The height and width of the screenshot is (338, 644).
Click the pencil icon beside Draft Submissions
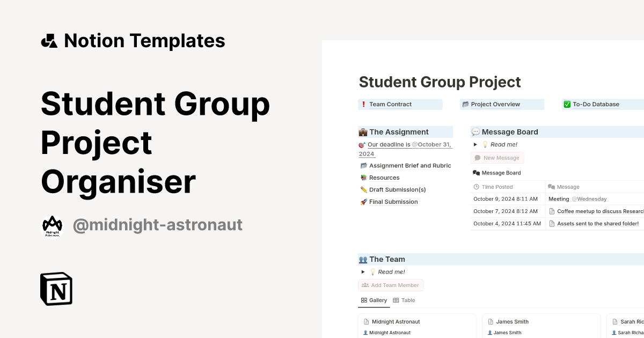(363, 189)
